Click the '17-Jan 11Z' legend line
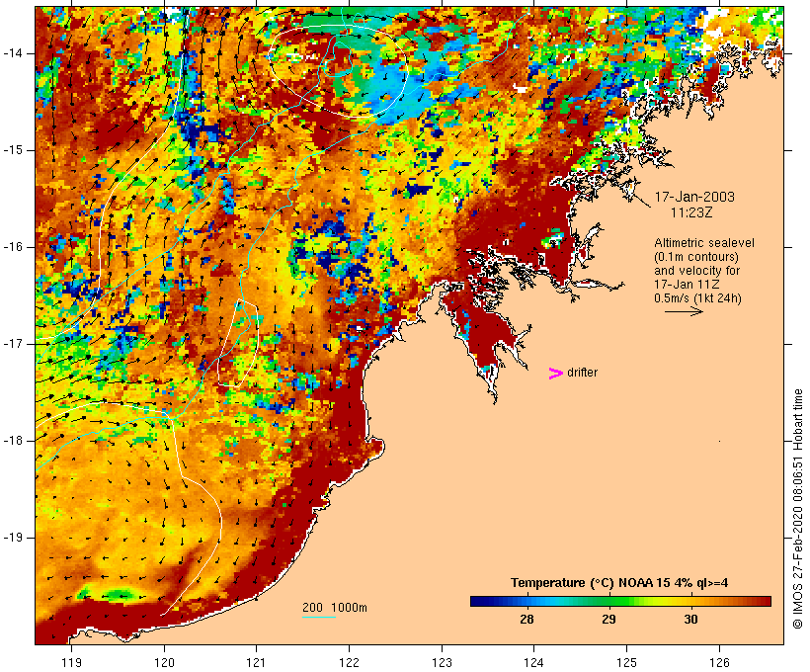 pyautogui.click(x=687, y=285)
